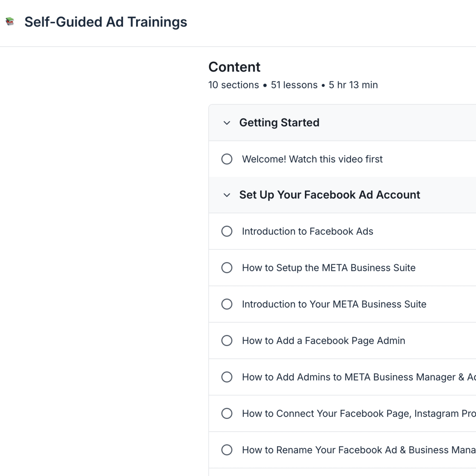Viewport: 476px width, 476px height.
Task: Mark 'Welcome! Watch this video first' complete circle
Action: point(227,159)
